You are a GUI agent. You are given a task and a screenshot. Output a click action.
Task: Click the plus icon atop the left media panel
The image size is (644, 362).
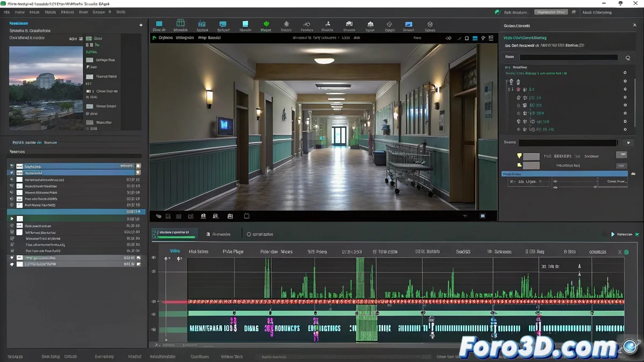[141, 25]
